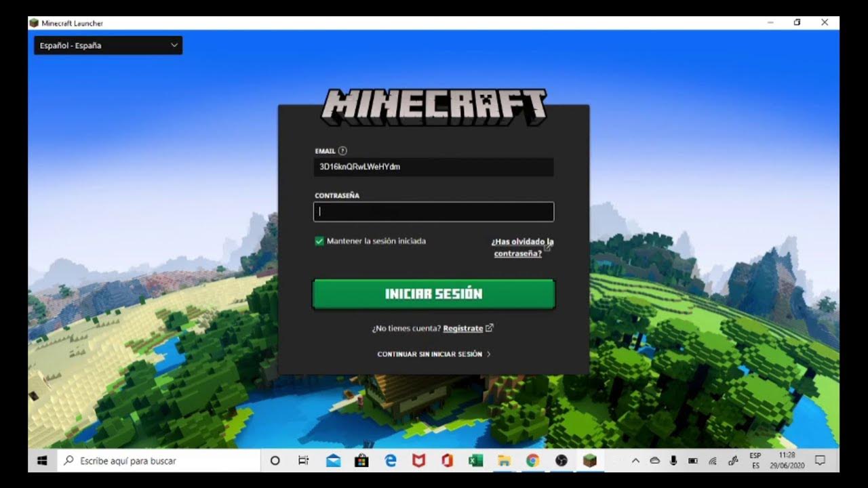Click the Minecraft Launcher title bar icon
Viewport: 868px width, 488px height.
pos(34,23)
